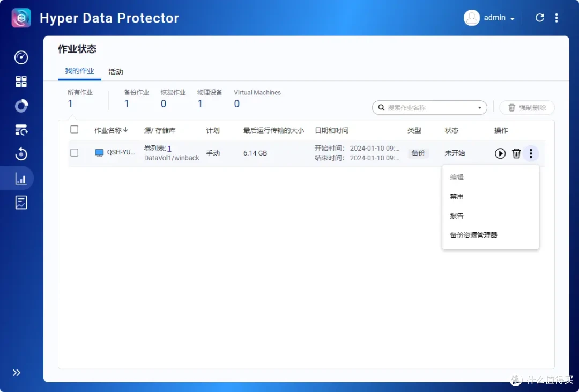
Task: Open the search filter dropdown arrow
Action: pos(479,107)
